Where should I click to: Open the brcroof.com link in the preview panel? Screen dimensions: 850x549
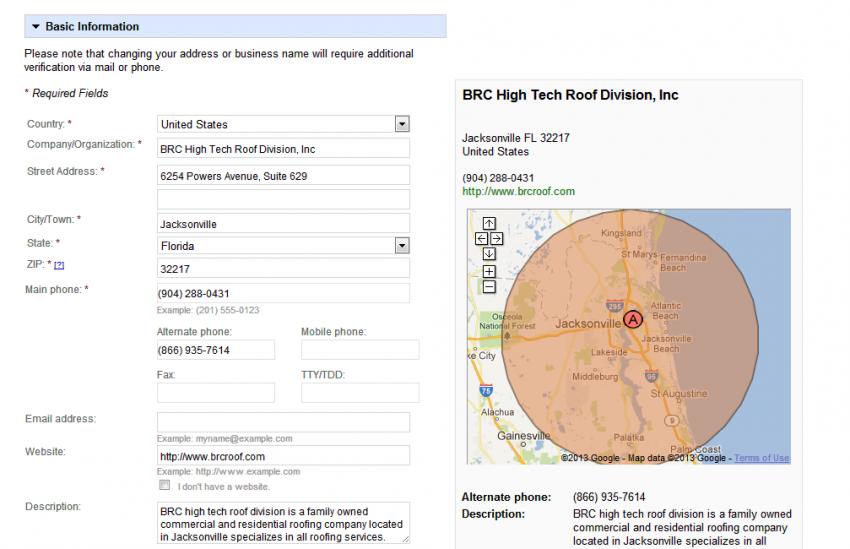coord(518,191)
